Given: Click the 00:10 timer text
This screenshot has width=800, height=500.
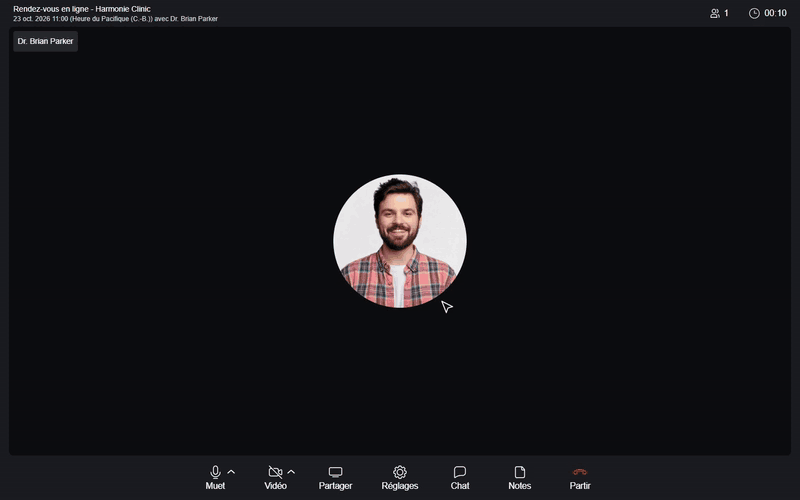Looking at the screenshot, I should (776, 13).
